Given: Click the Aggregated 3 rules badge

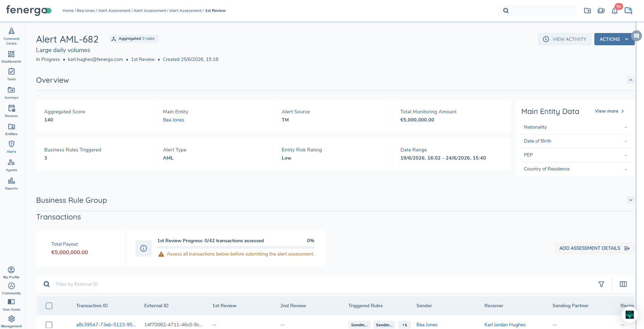Looking at the screenshot, I should (x=134, y=39).
